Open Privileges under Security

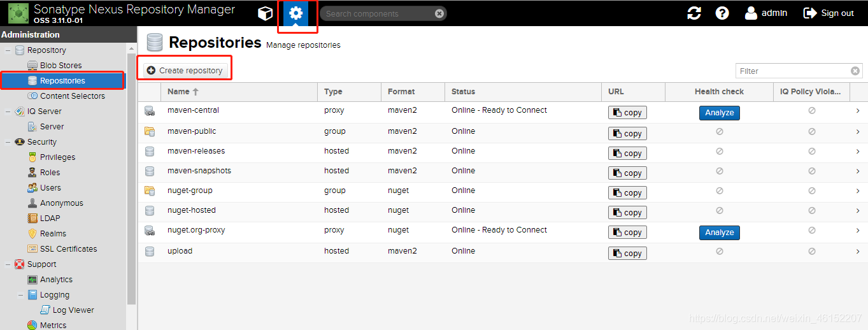pyautogui.click(x=57, y=157)
